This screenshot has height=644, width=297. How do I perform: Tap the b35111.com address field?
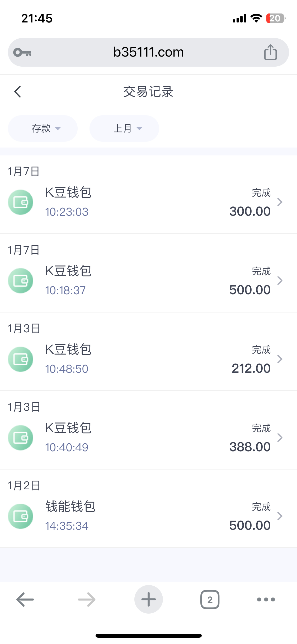click(x=148, y=52)
